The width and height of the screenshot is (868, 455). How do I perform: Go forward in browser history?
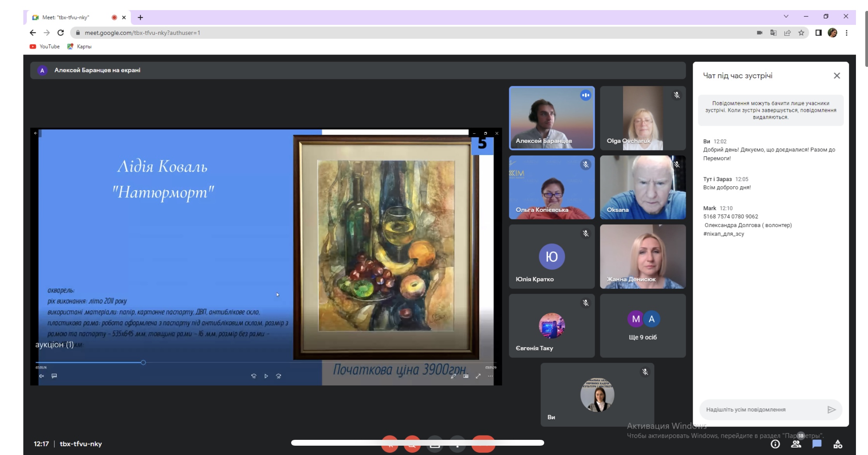pyautogui.click(x=47, y=33)
